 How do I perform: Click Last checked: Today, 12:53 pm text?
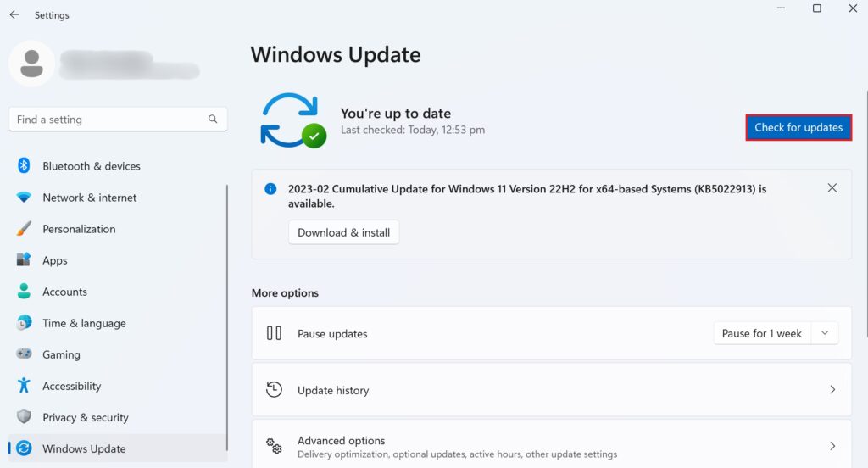click(413, 130)
